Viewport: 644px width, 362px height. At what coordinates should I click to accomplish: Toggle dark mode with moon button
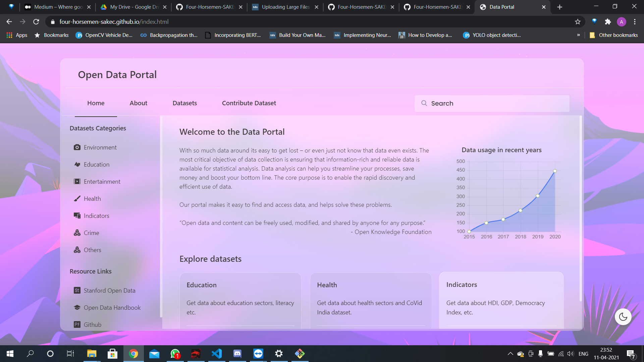(623, 317)
